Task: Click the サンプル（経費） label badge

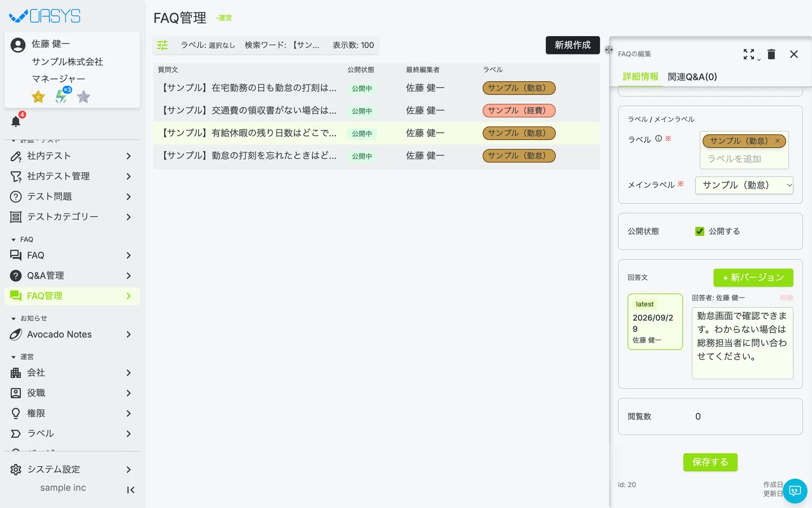Action: 519,111
